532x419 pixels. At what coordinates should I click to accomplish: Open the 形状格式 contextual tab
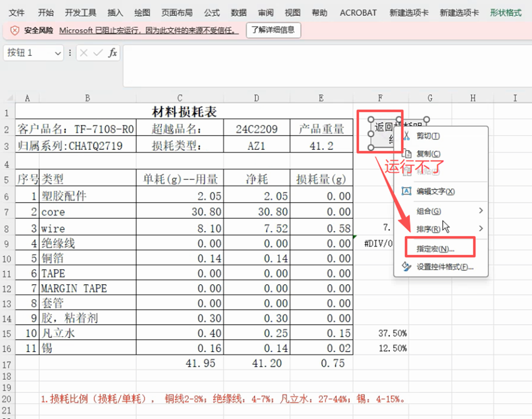pyautogui.click(x=505, y=13)
